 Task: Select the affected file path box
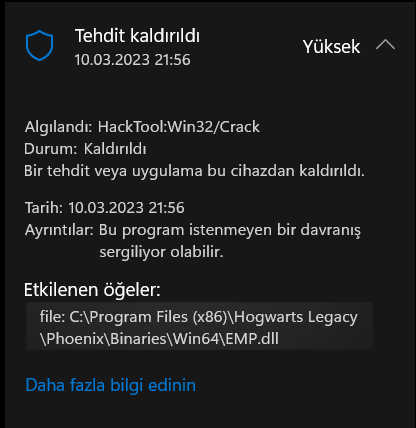point(199,326)
